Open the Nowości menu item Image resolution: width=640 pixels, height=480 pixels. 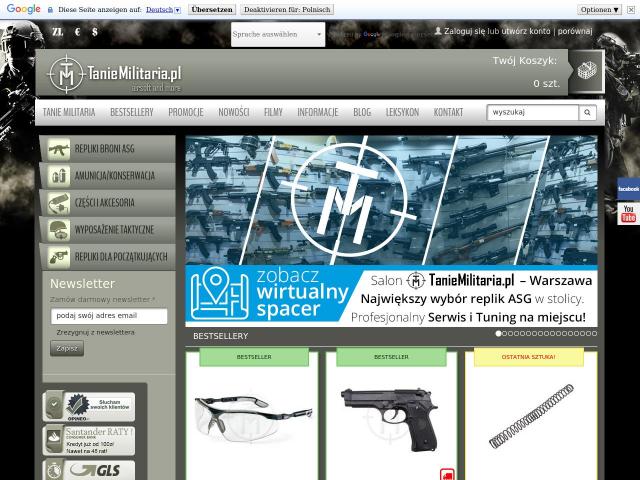233,112
